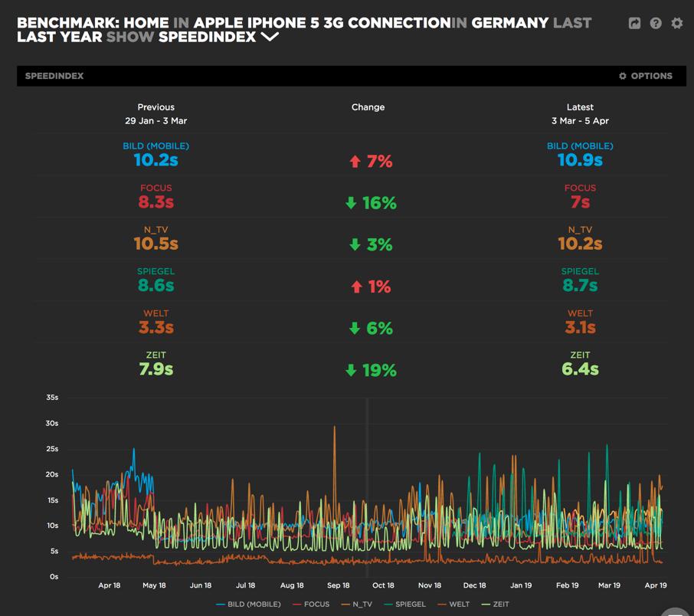Click the 0s label on the y-axis

click(54, 577)
